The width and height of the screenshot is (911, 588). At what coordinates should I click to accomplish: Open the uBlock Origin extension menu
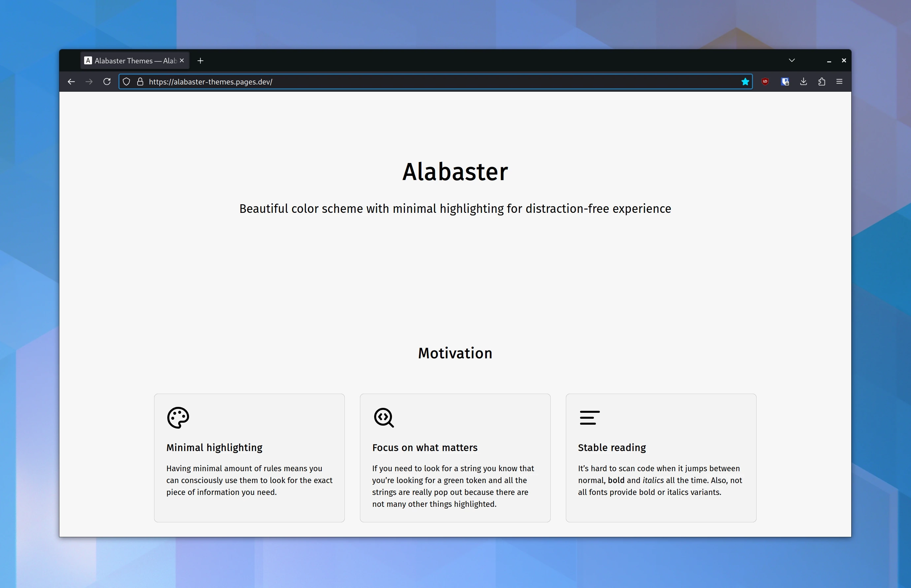tap(765, 81)
